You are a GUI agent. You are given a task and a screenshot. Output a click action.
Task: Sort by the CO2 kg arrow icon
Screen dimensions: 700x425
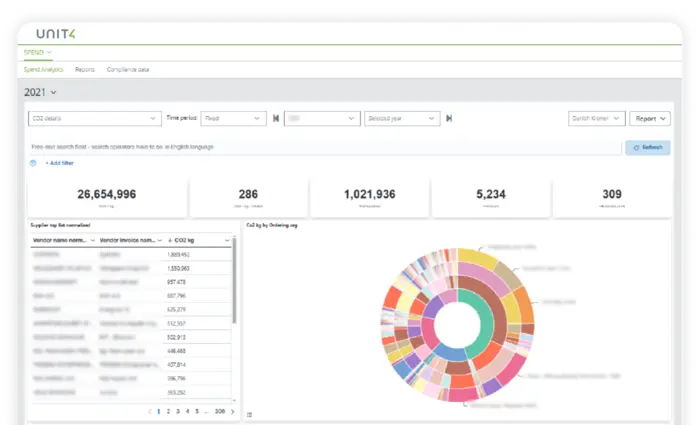(170, 240)
